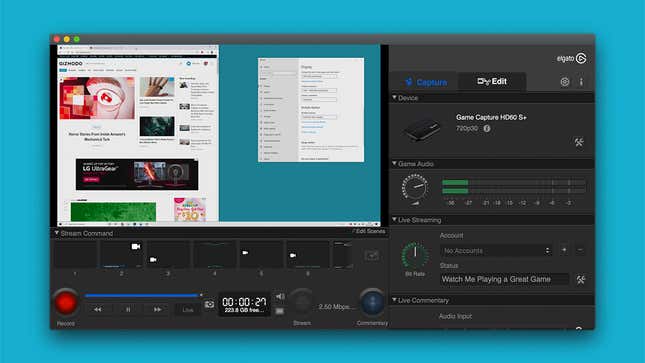Collapse the Game Audio section
The height and width of the screenshot is (363, 645).
point(394,163)
